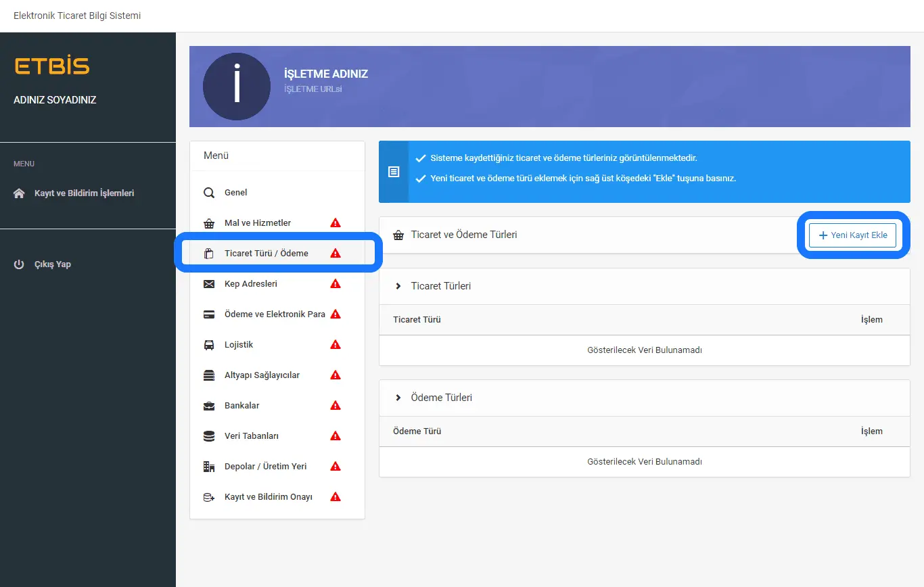Screen dimensions: 924x587
Task: Click the magnifier icon next to Genel
Action: point(209,193)
